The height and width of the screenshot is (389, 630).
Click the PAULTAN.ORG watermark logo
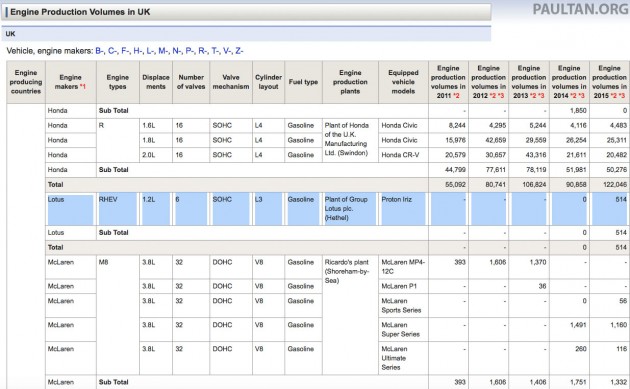coord(580,9)
